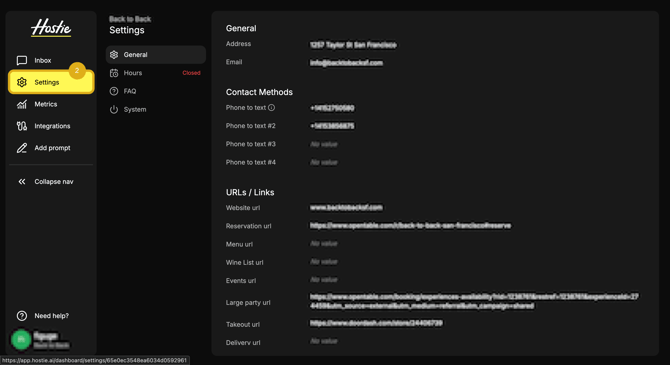Click the Phone to text number value

click(332, 108)
